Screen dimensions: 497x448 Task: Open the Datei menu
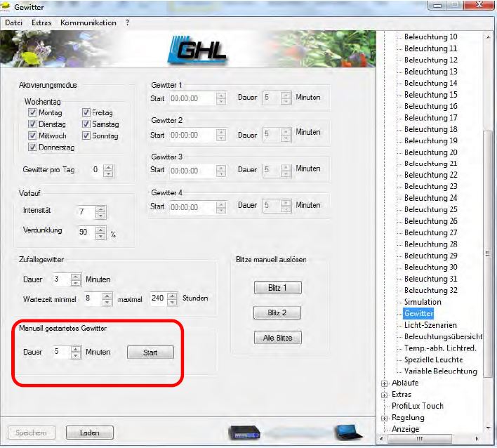[x=14, y=22]
